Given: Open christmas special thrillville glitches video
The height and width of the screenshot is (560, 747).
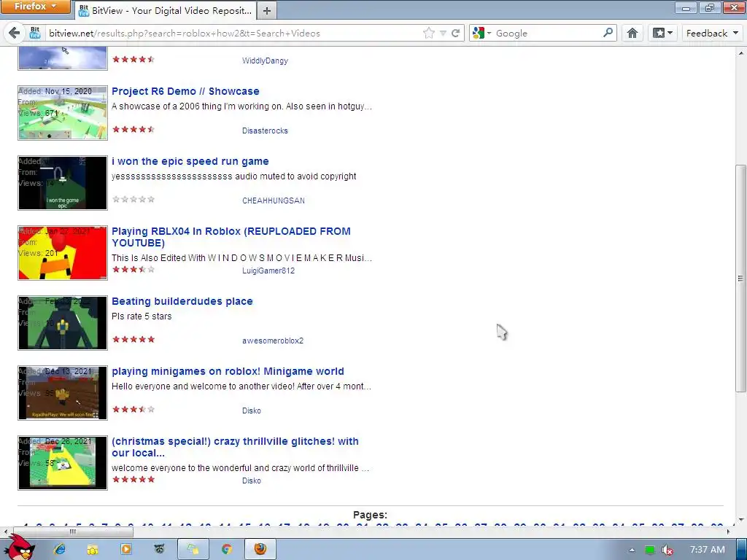Looking at the screenshot, I should pyautogui.click(x=235, y=447).
